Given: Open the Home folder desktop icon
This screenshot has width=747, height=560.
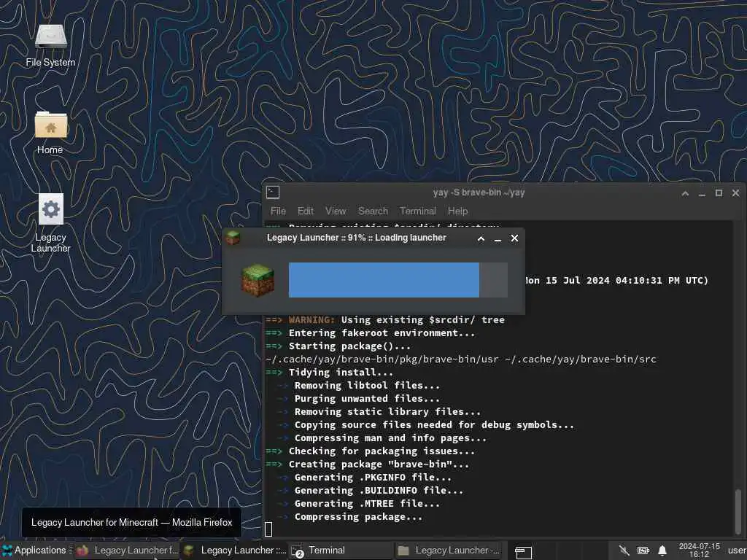Looking at the screenshot, I should coord(50,133).
